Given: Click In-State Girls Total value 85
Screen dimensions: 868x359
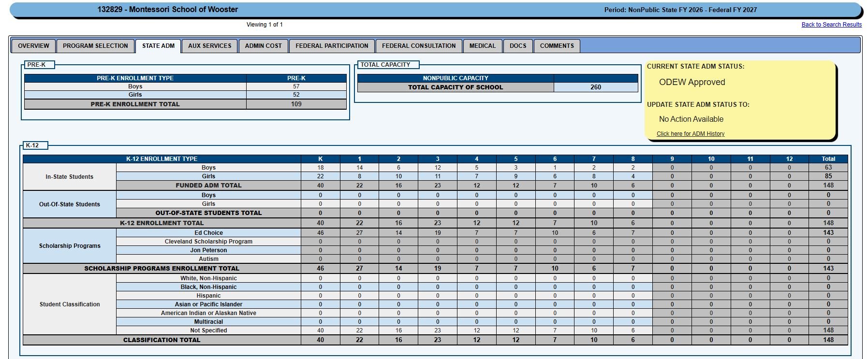Looking at the screenshot, I should [828, 176].
